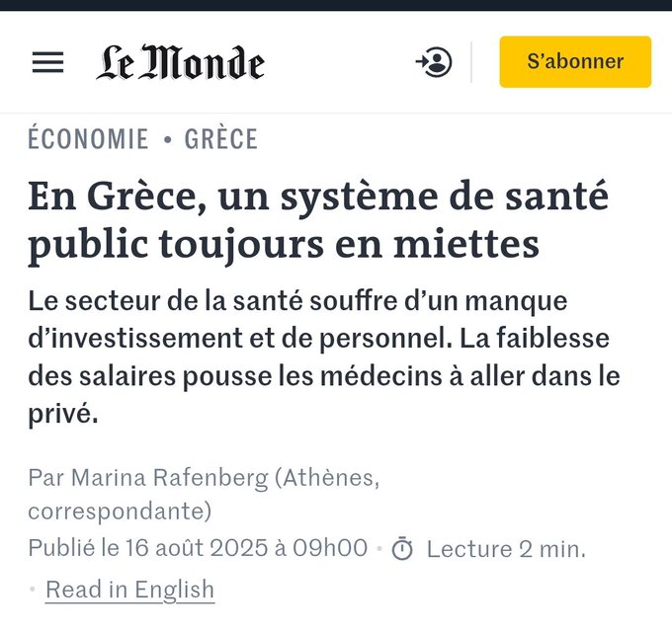
Task: Open the ÉCONOMIE section link
Action: 88,139
